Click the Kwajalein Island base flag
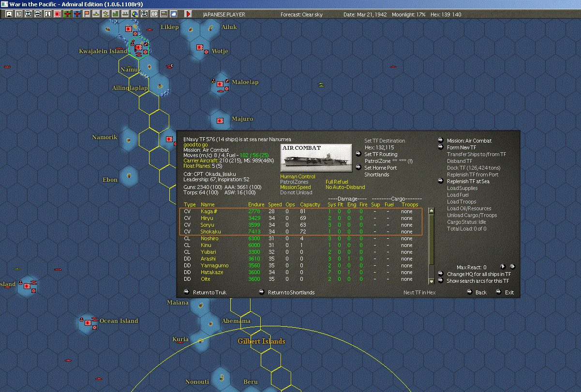This screenshot has height=392, width=581. coord(139,47)
